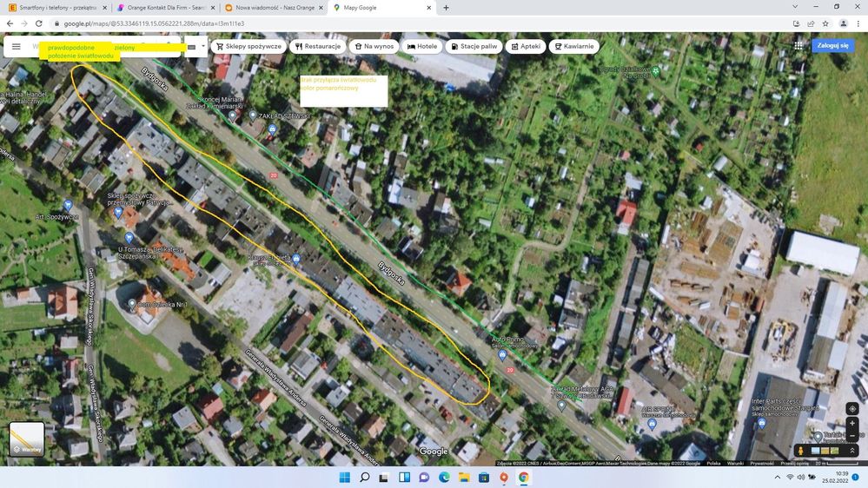Expand the tab search chevron

[793, 7]
